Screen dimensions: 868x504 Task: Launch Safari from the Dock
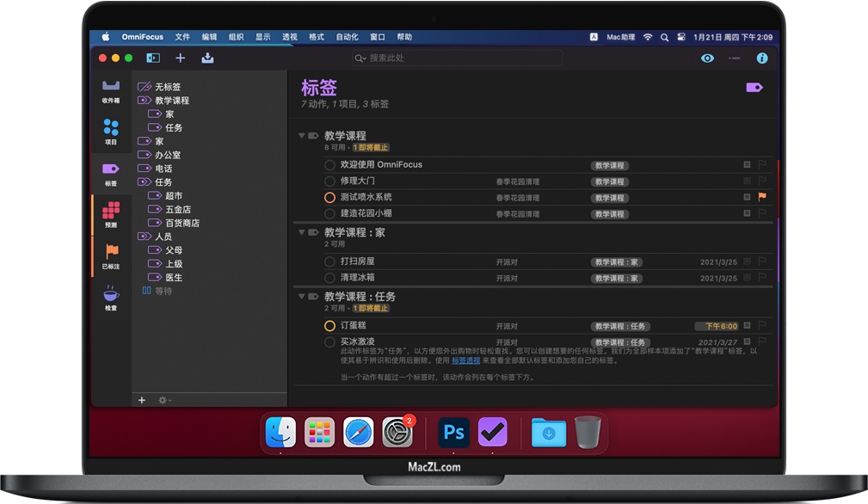pos(358,432)
